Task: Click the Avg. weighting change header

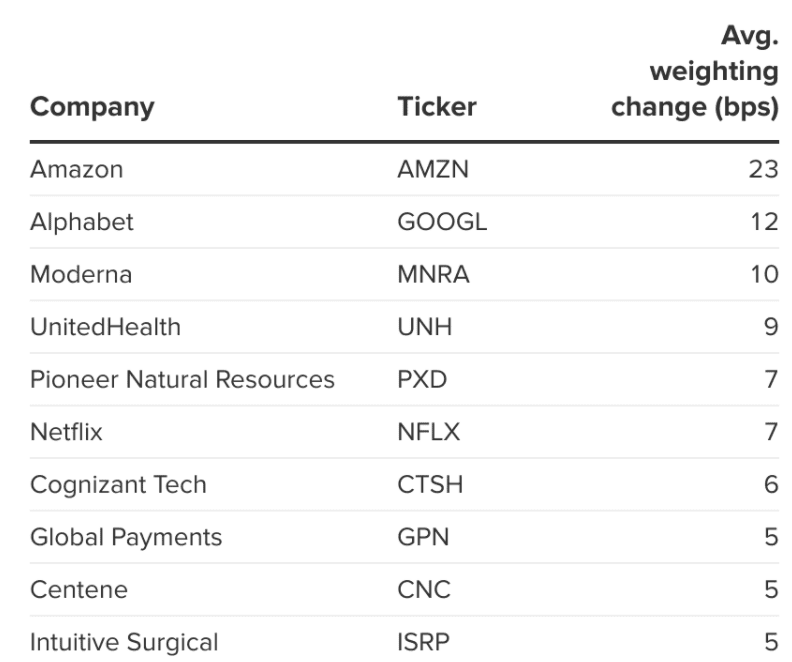Action: click(x=694, y=74)
